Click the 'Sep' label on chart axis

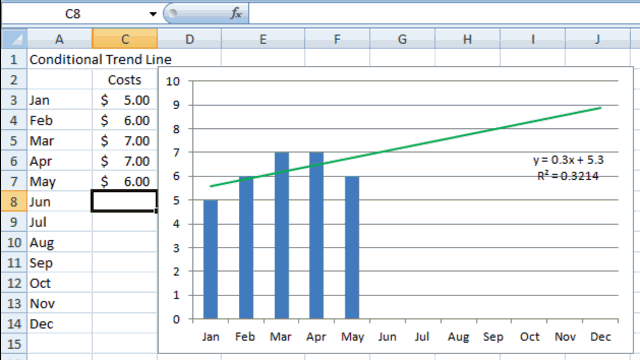(x=493, y=337)
